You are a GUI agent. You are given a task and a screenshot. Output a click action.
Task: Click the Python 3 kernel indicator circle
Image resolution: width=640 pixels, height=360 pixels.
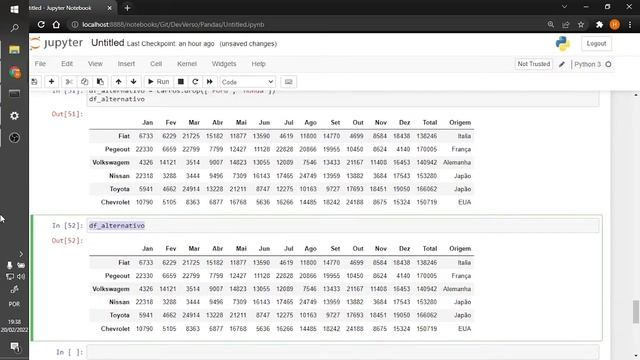pos(608,64)
